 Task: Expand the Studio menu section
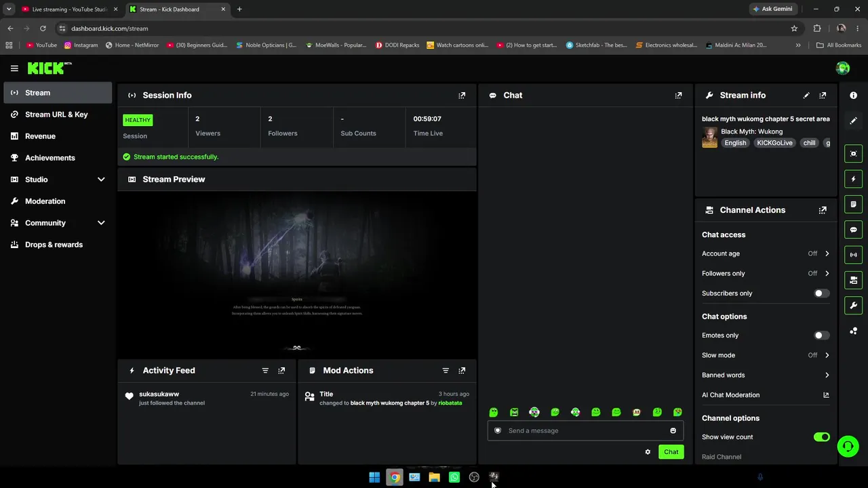(x=58, y=180)
